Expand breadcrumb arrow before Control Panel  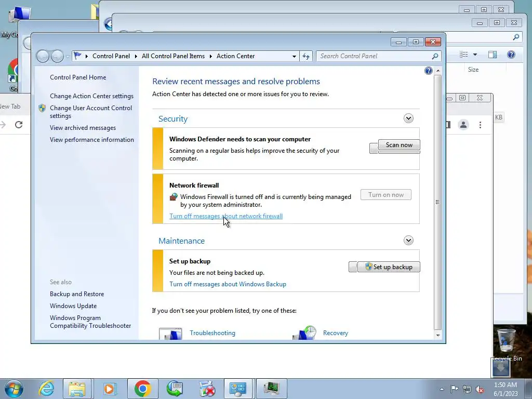tap(87, 56)
